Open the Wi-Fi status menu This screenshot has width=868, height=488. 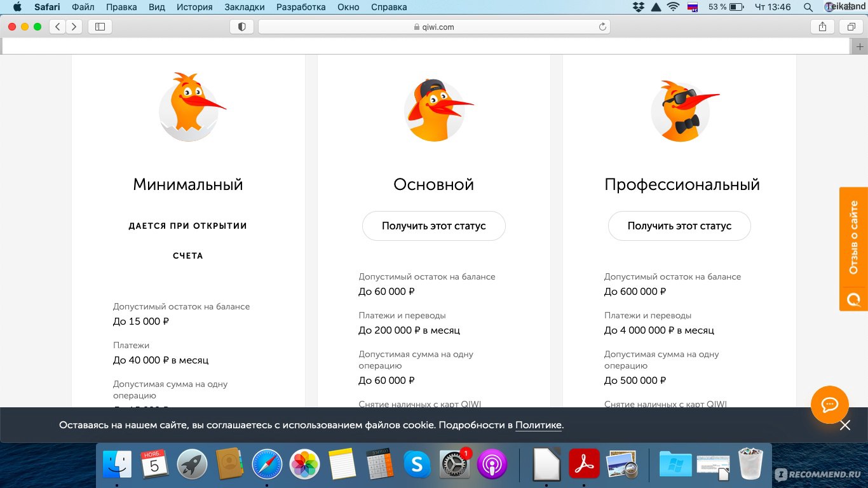674,7
